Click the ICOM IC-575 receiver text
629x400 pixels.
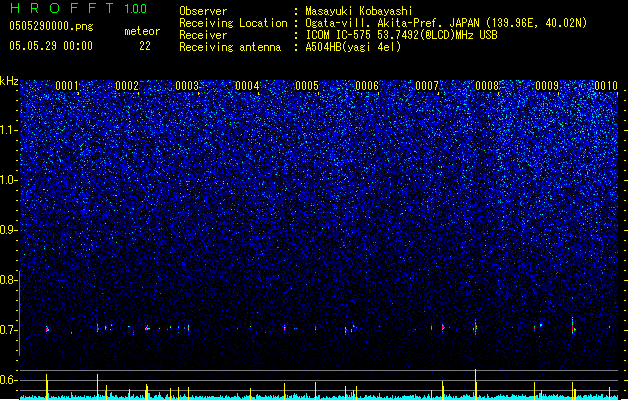click(401, 35)
